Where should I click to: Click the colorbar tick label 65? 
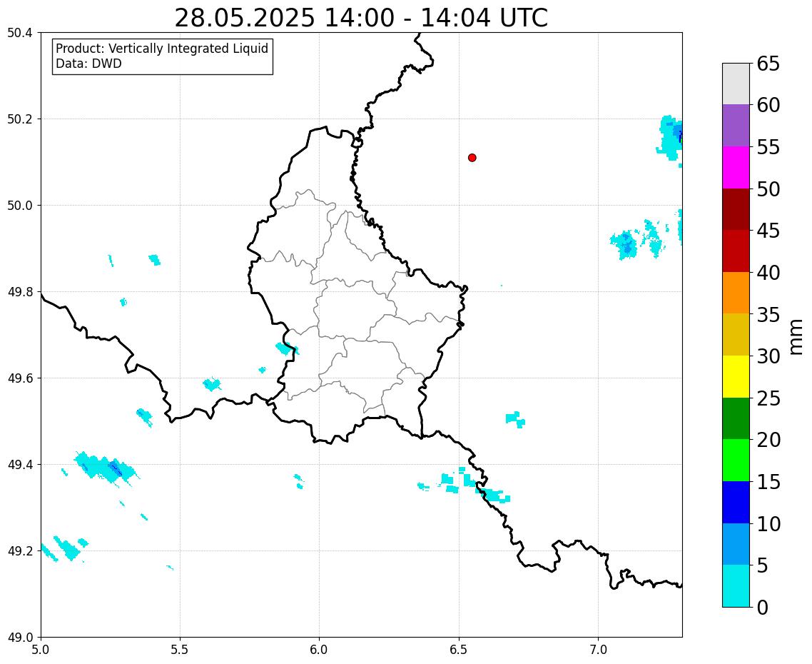(x=768, y=64)
